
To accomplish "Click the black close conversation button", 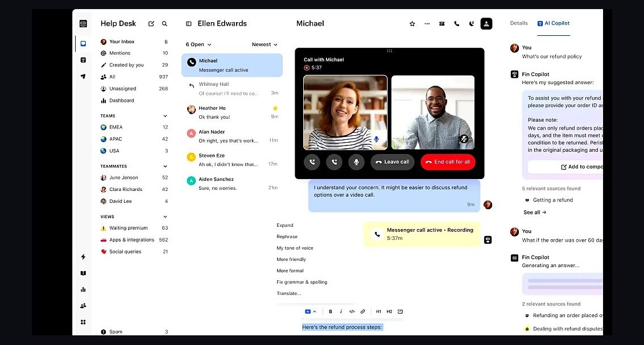I will pos(486,24).
